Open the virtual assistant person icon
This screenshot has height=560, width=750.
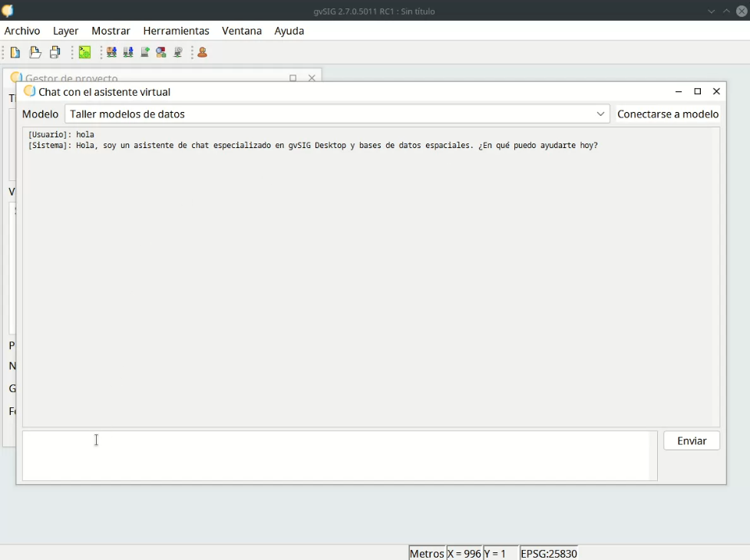pos(203,52)
